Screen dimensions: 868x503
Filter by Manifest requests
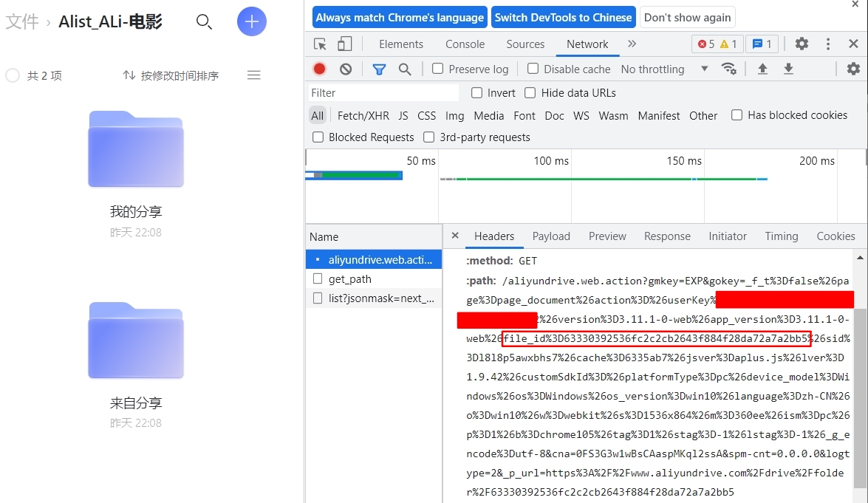[659, 116]
